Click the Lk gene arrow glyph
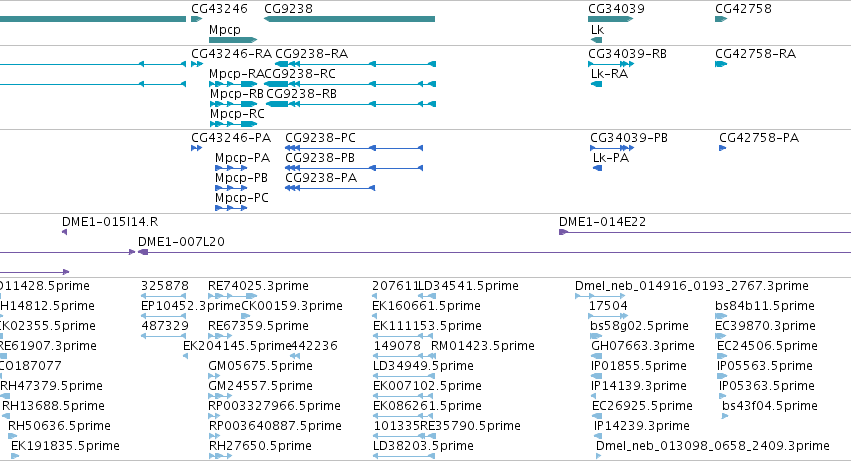 [596, 40]
